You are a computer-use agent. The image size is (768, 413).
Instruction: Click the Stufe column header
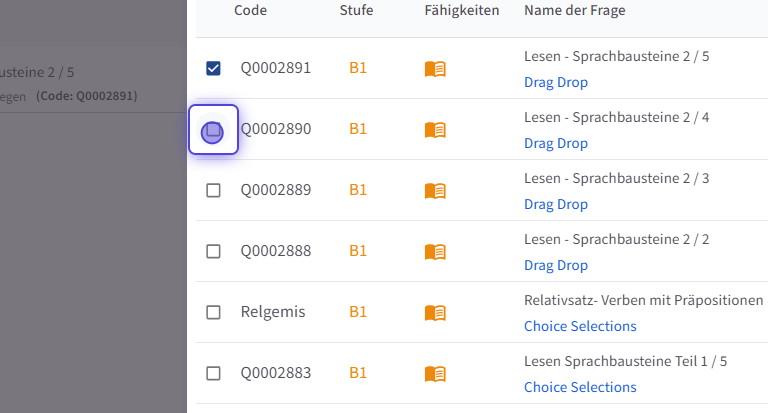tap(358, 10)
